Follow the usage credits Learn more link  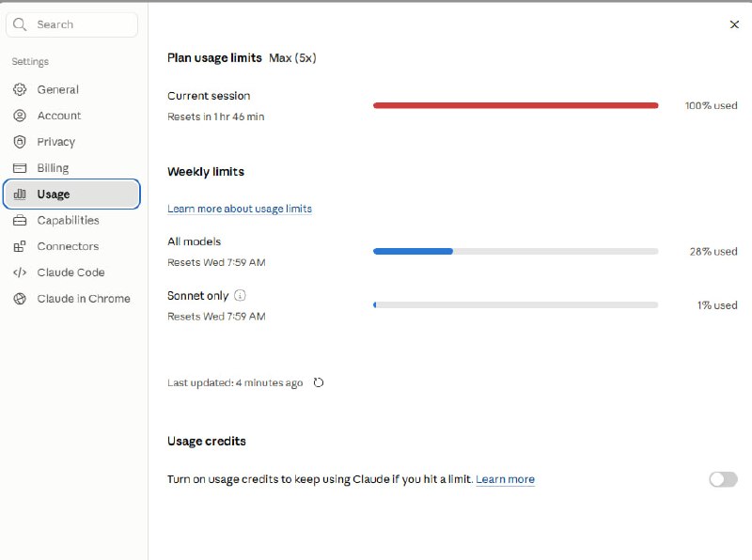point(505,479)
